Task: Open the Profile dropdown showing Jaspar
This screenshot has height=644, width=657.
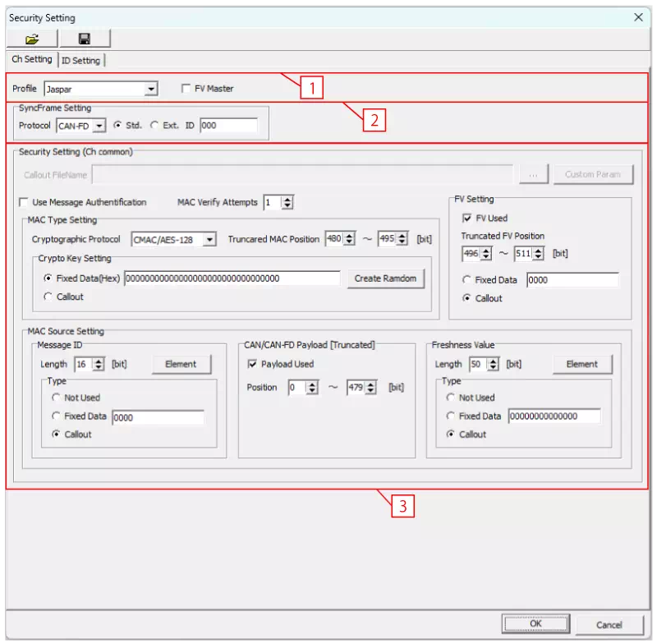Action: coord(153,88)
